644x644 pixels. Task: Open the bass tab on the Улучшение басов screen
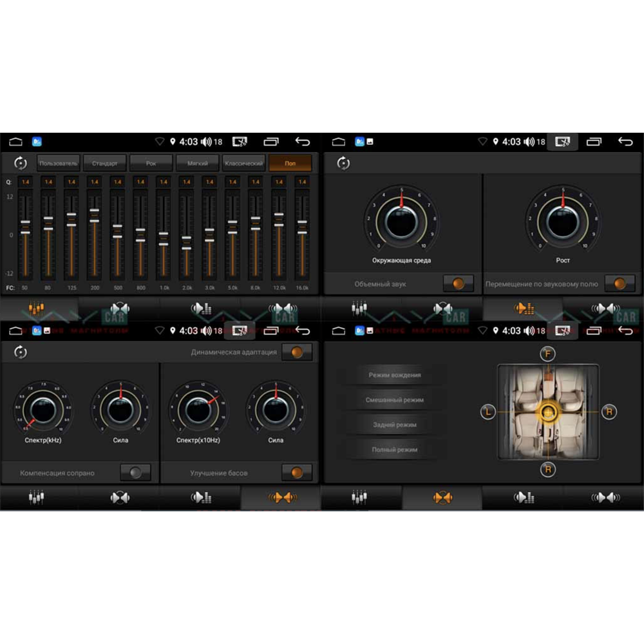(282, 498)
